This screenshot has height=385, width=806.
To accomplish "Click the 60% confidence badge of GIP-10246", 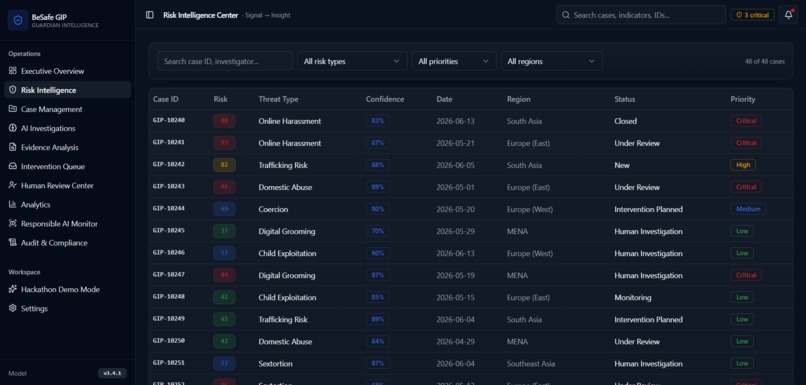I will point(377,253).
